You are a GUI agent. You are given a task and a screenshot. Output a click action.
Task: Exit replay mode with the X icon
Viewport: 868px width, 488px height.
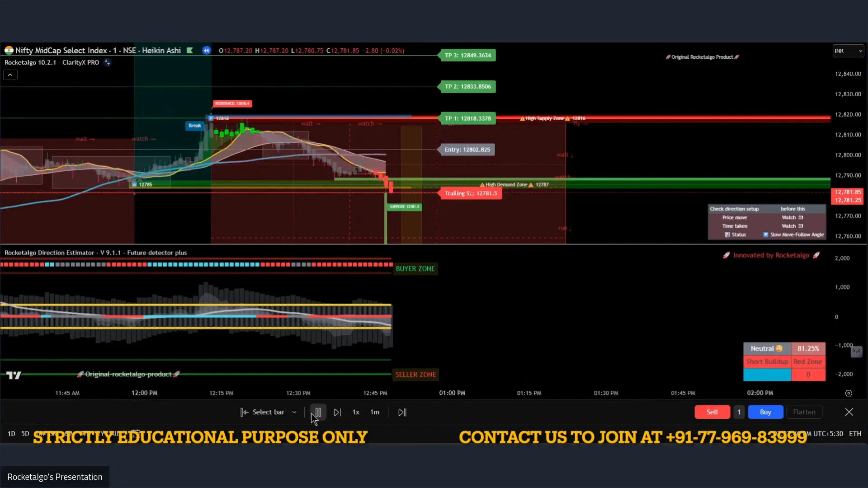(x=849, y=412)
